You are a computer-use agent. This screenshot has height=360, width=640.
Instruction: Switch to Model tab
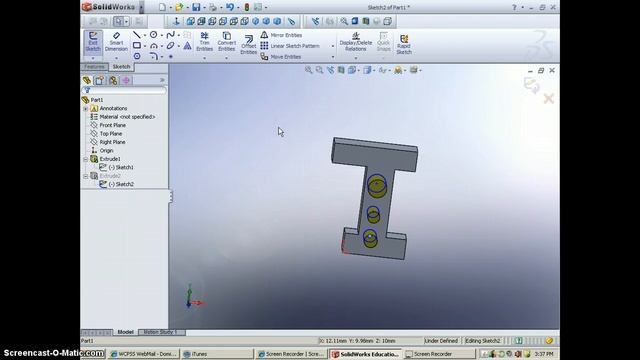(125, 332)
